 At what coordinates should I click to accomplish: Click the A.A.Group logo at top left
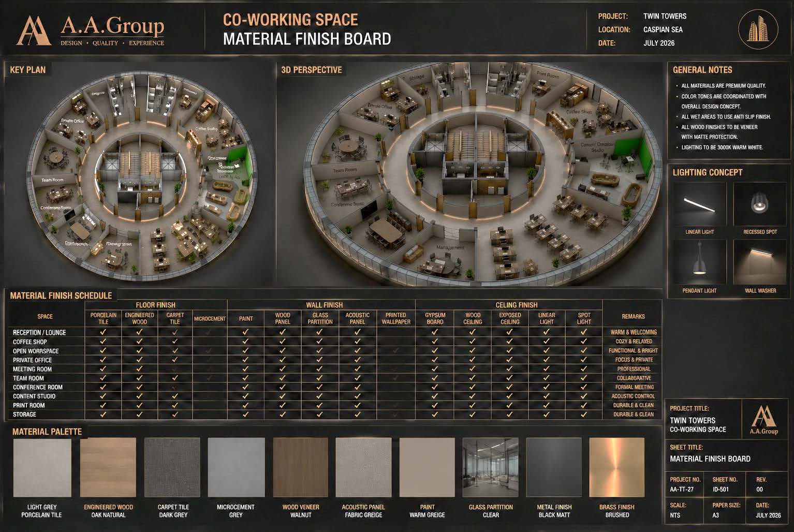point(90,30)
